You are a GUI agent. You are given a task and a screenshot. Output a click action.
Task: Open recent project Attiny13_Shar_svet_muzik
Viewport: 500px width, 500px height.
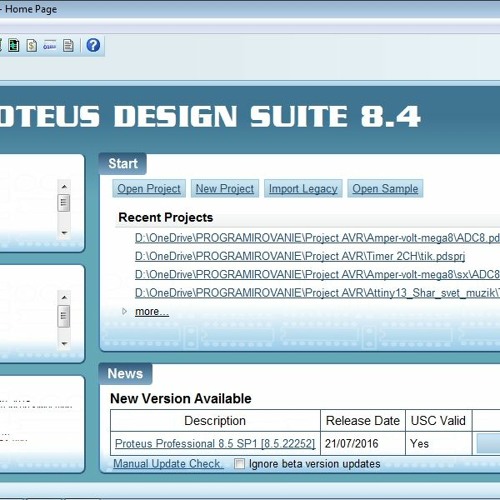point(317,293)
